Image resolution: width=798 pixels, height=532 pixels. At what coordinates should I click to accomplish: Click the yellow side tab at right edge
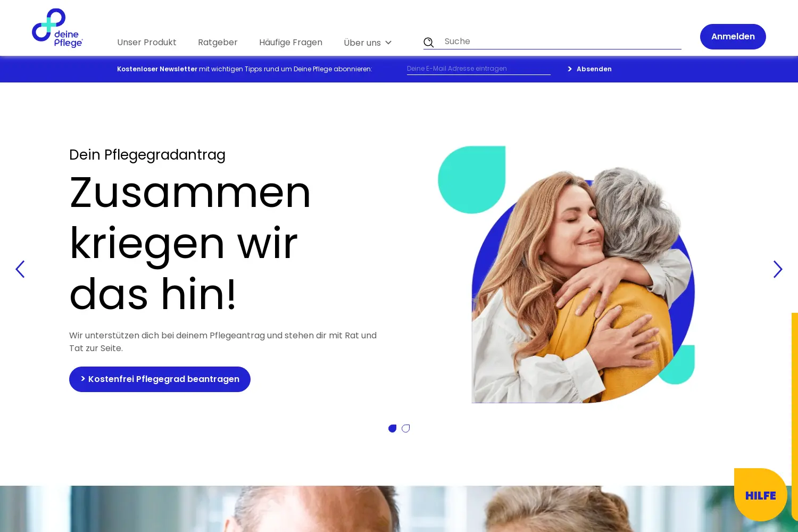click(x=795, y=416)
